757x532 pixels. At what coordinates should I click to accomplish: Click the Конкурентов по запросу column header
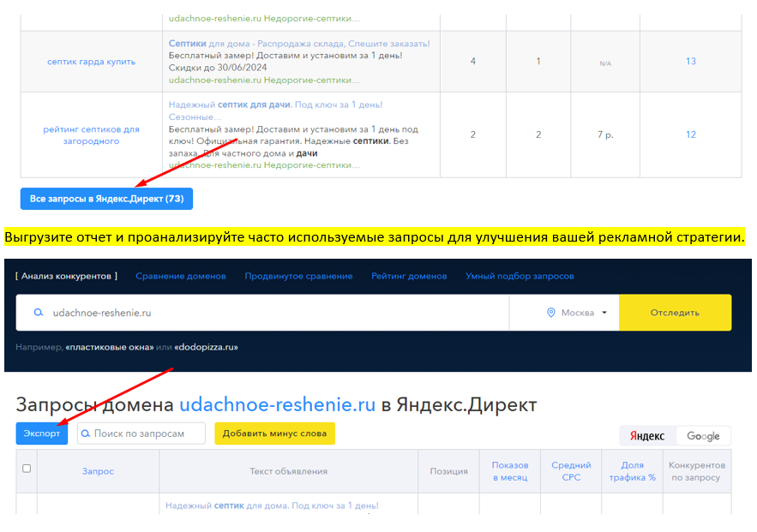click(x=697, y=471)
